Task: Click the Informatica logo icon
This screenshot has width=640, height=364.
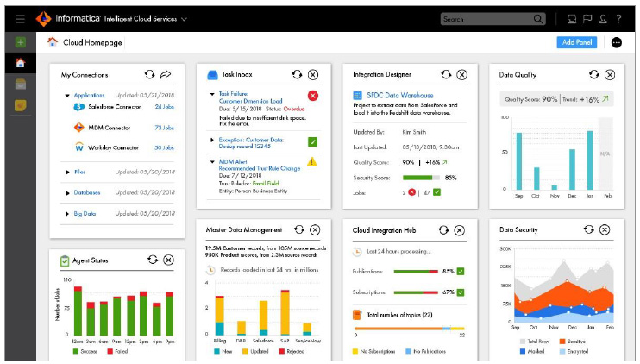Action: point(44,18)
